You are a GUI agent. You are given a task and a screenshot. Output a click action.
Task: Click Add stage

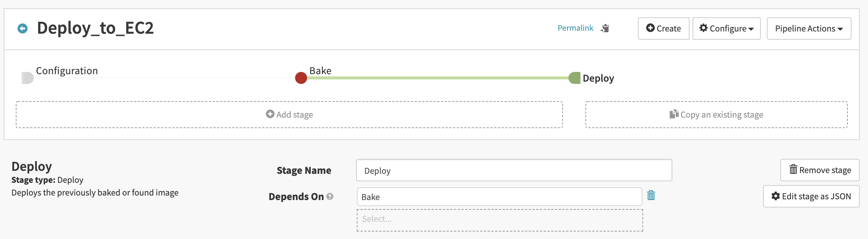pyautogui.click(x=289, y=115)
